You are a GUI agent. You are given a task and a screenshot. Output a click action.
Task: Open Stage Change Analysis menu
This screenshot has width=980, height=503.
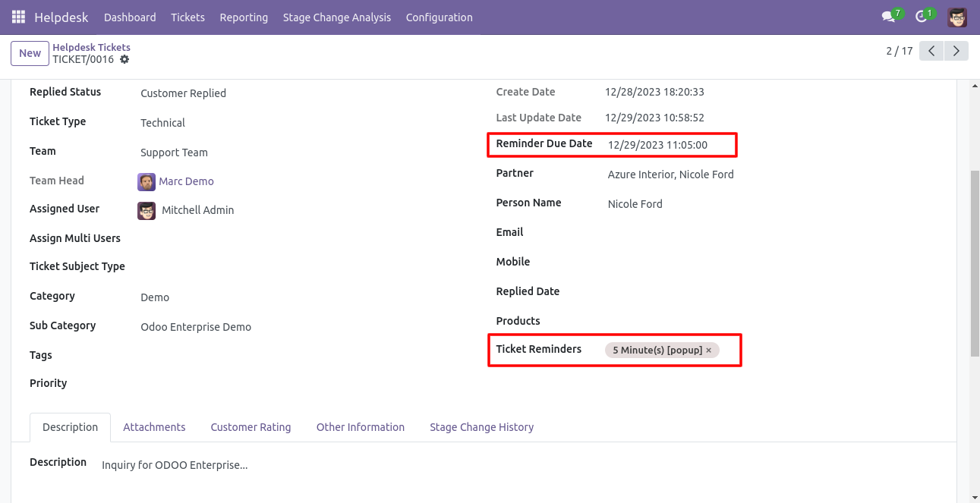(336, 17)
